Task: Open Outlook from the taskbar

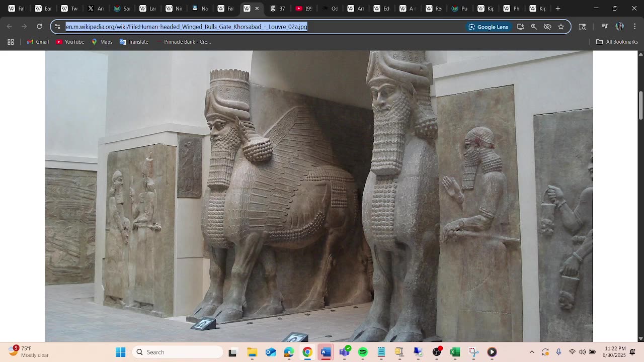Action: click(x=271, y=352)
